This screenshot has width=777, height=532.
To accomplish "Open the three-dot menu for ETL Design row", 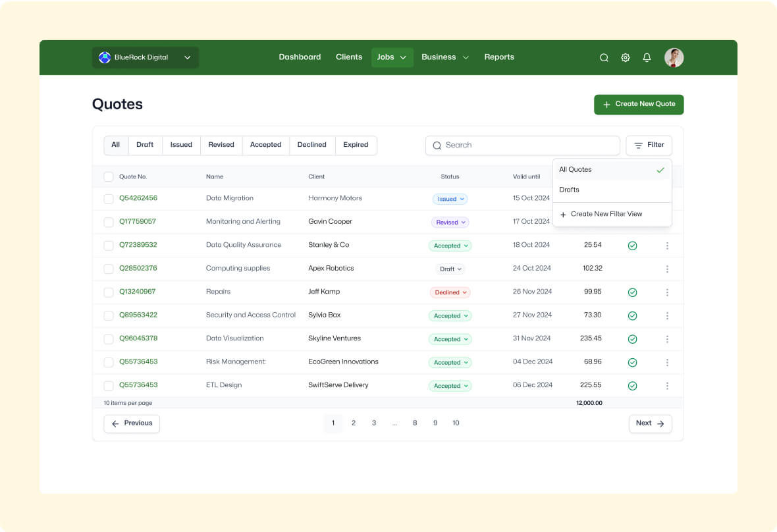I will [667, 386].
